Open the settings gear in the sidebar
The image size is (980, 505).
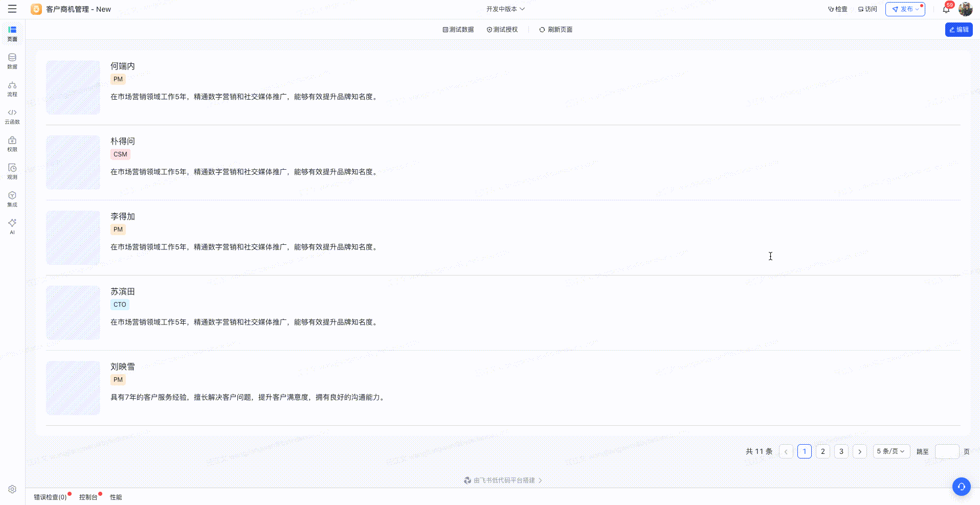click(12, 489)
